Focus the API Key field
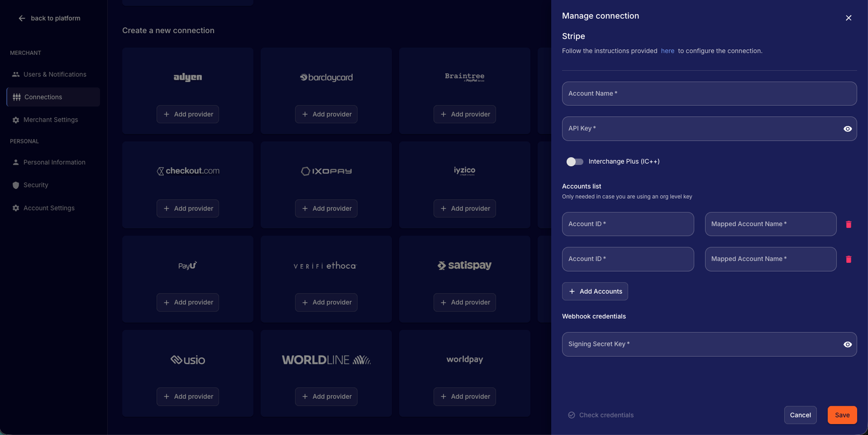This screenshot has width=868, height=435. coord(710,129)
